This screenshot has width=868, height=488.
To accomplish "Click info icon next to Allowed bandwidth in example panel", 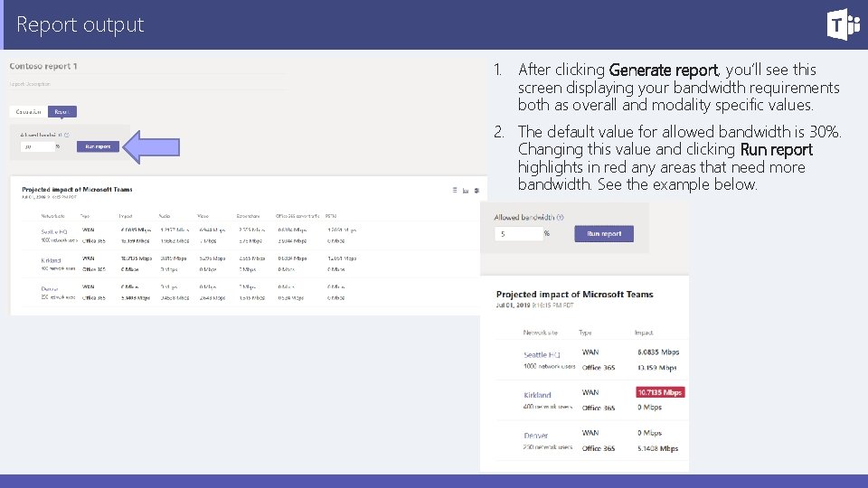I will pos(561,218).
